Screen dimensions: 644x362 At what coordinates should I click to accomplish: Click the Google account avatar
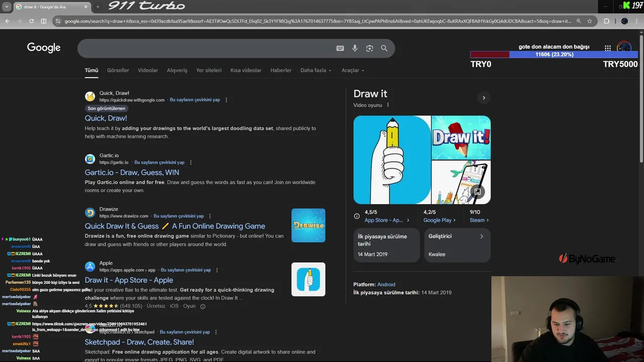624,48
